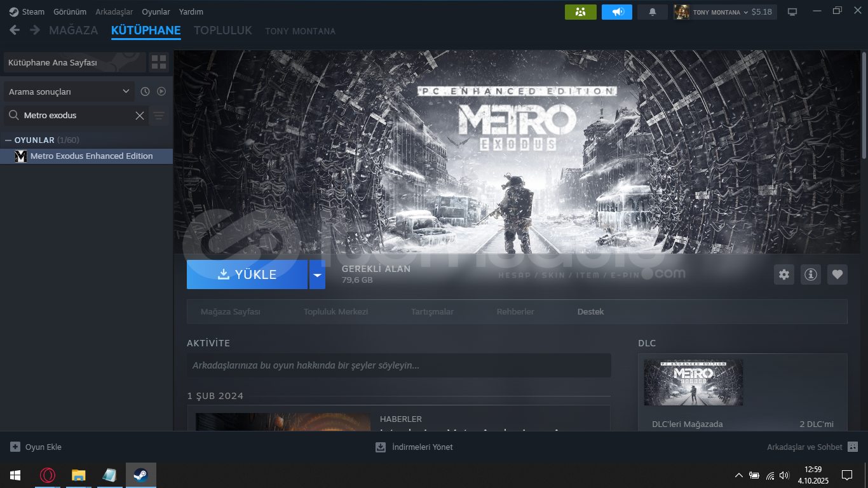This screenshot has width=868, height=488.
Task: Enter Big Picture mode via monitor icon
Action: 792,12
